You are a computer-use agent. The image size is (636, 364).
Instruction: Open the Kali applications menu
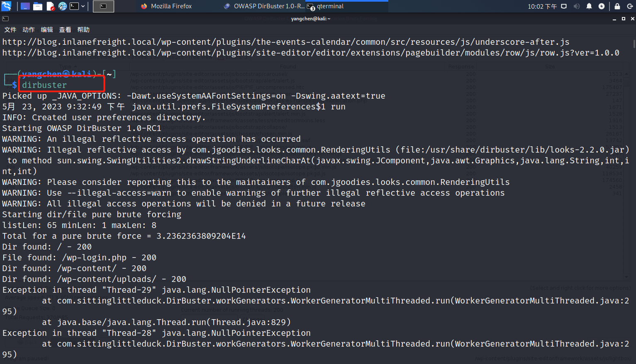pos(6,6)
